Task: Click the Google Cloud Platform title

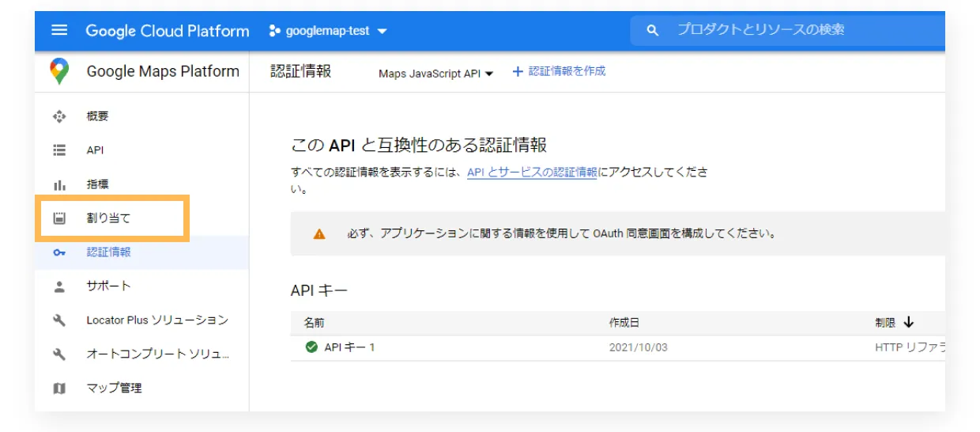Action: (168, 31)
